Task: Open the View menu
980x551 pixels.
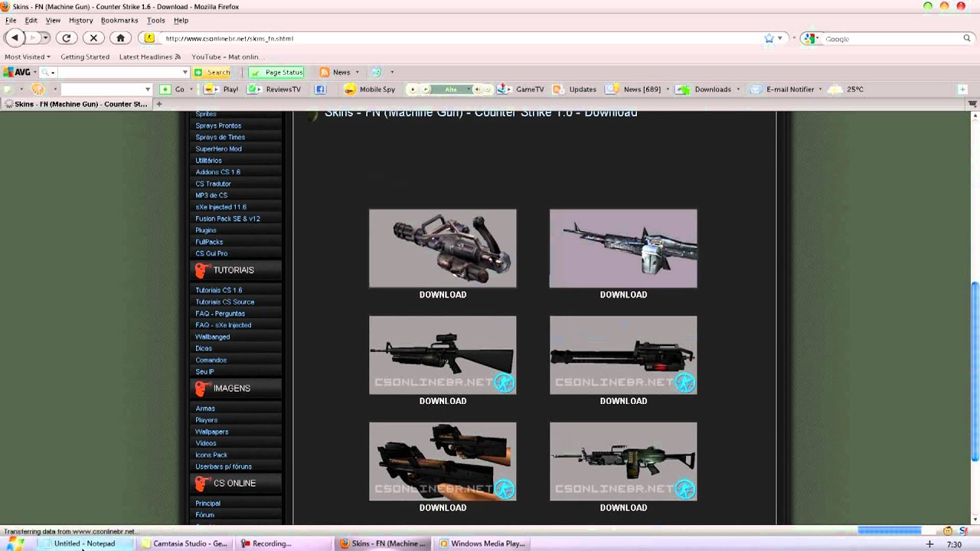Action: tap(53, 21)
